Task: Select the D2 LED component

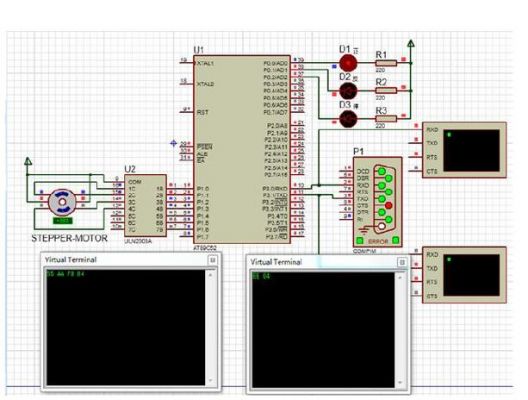Action: pos(348,91)
